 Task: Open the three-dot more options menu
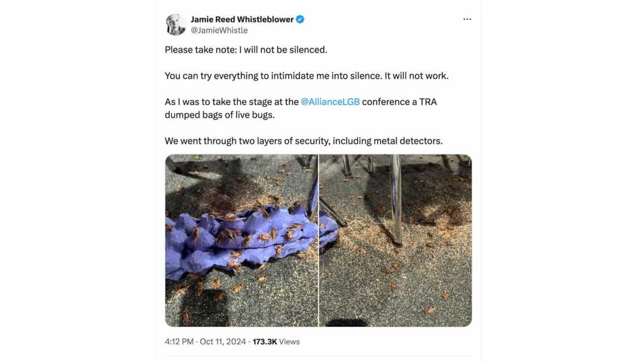point(467,19)
